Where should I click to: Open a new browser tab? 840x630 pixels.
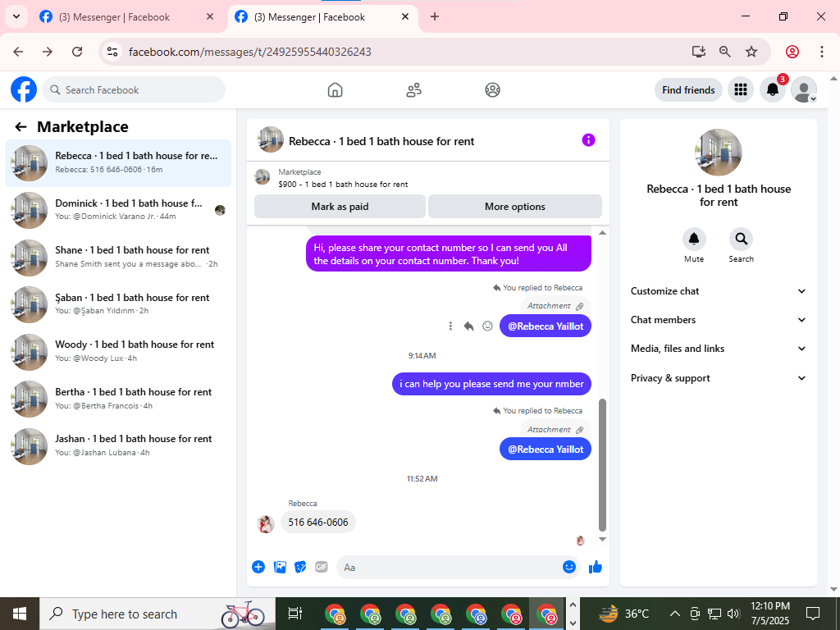click(x=435, y=16)
